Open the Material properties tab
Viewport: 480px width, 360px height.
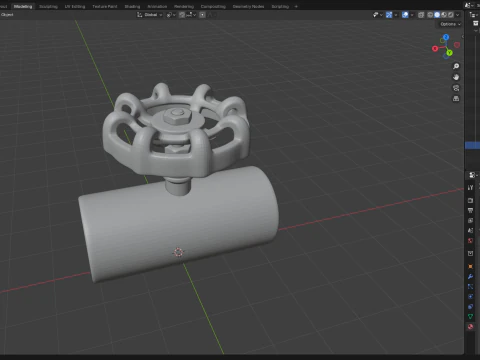(x=470, y=327)
